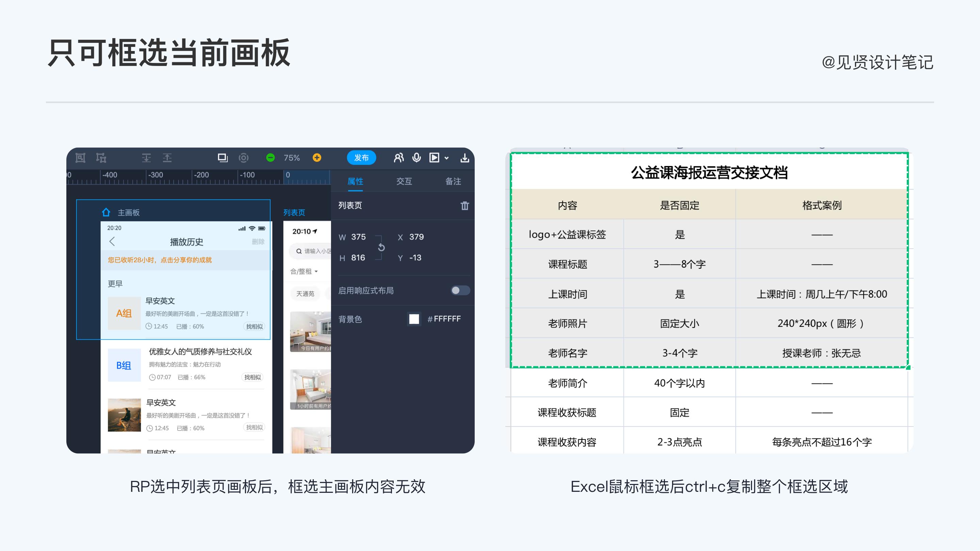The width and height of the screenshot is (980, 551).
Task: Switch to the 交互 interaction tab
Action: click(x=404, y=181)
